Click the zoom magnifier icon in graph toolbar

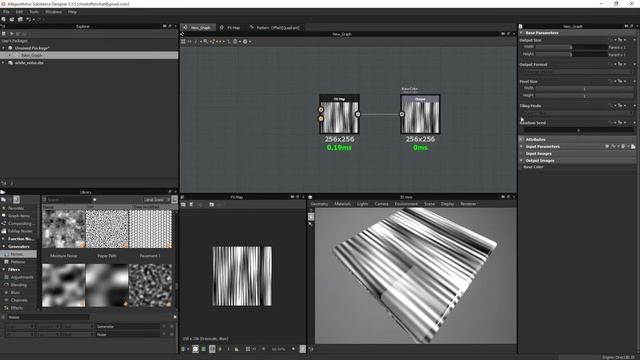point(206,41)
